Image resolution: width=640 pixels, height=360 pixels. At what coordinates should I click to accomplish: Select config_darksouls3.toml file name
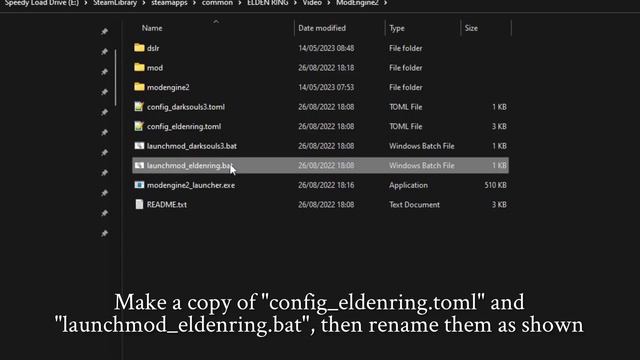186,107
